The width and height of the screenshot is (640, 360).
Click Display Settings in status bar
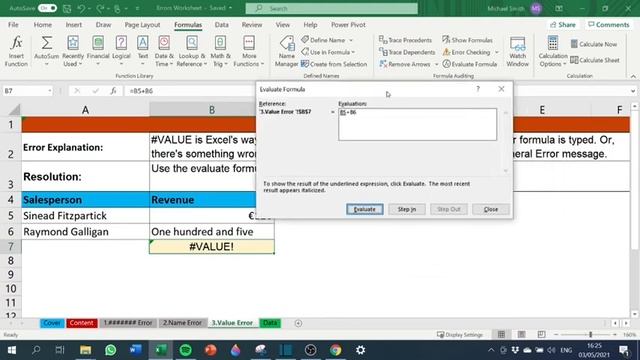click(460, 335)
